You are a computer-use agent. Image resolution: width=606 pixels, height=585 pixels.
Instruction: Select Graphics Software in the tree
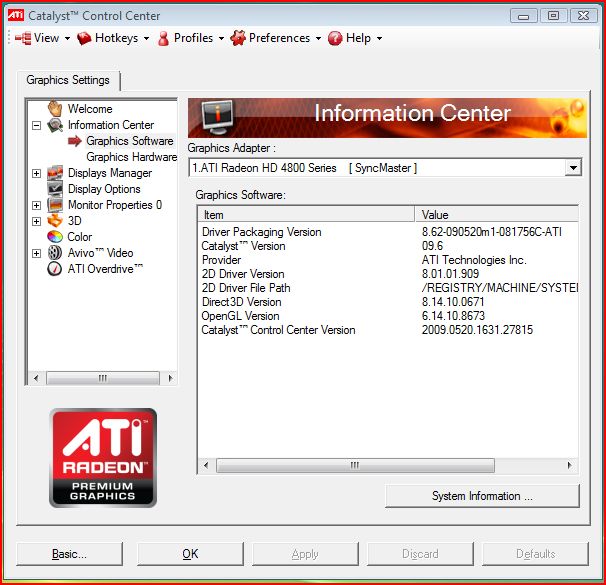coord(130,141)
